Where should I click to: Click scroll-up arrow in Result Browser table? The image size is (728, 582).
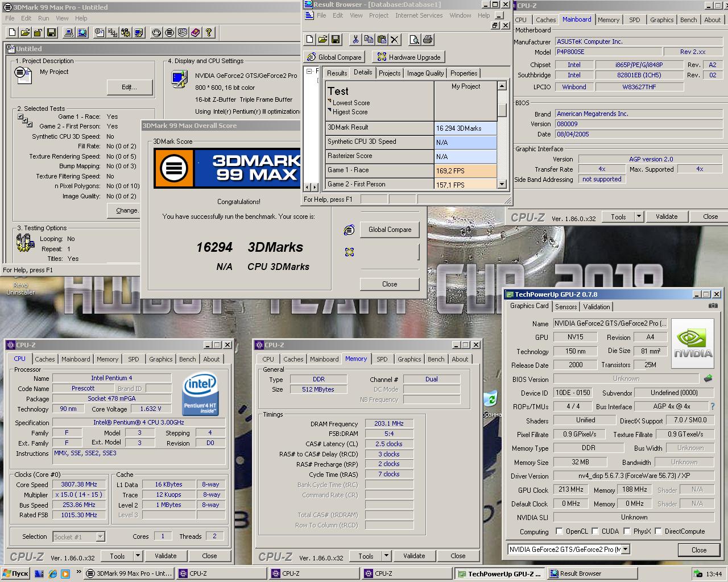coord(502,86)
